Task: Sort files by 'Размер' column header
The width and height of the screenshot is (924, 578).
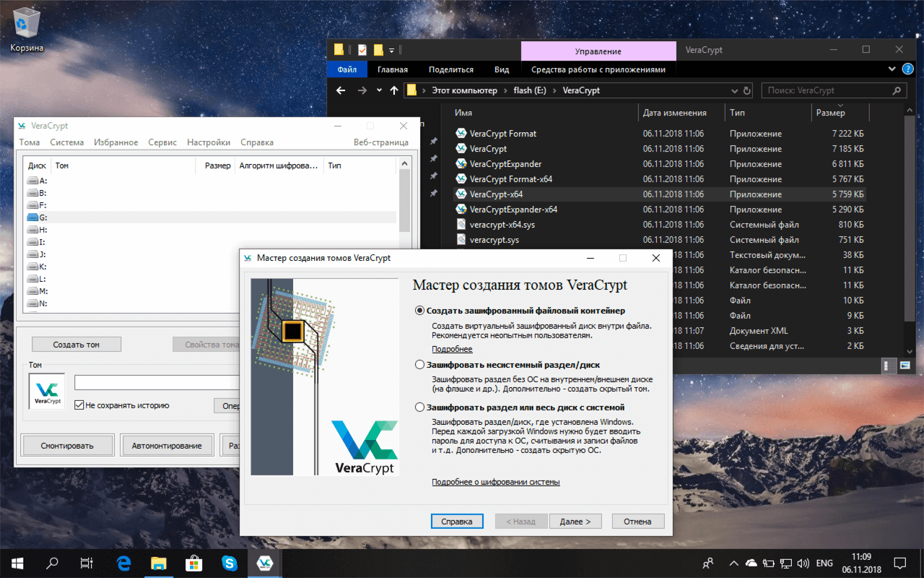Action: 840,113
